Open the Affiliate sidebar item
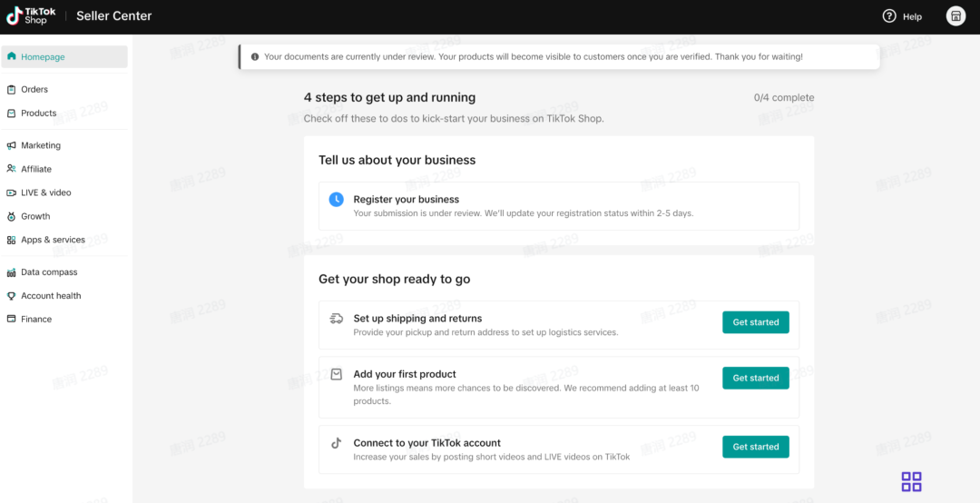The image size is (980, 503). (x=36, y=169)
